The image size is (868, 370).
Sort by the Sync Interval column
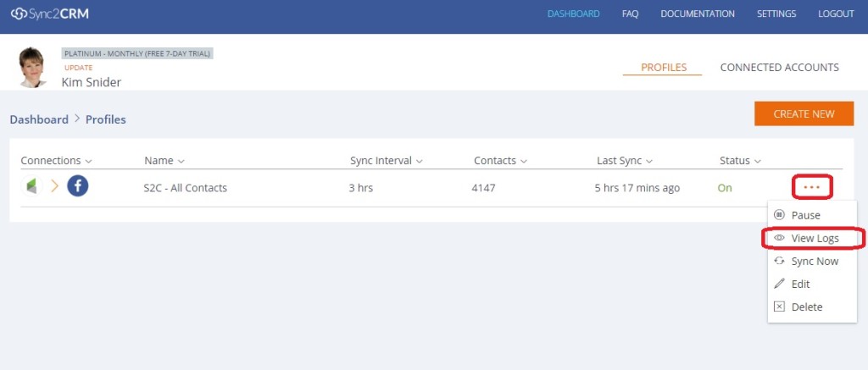(x=387, y=160)
